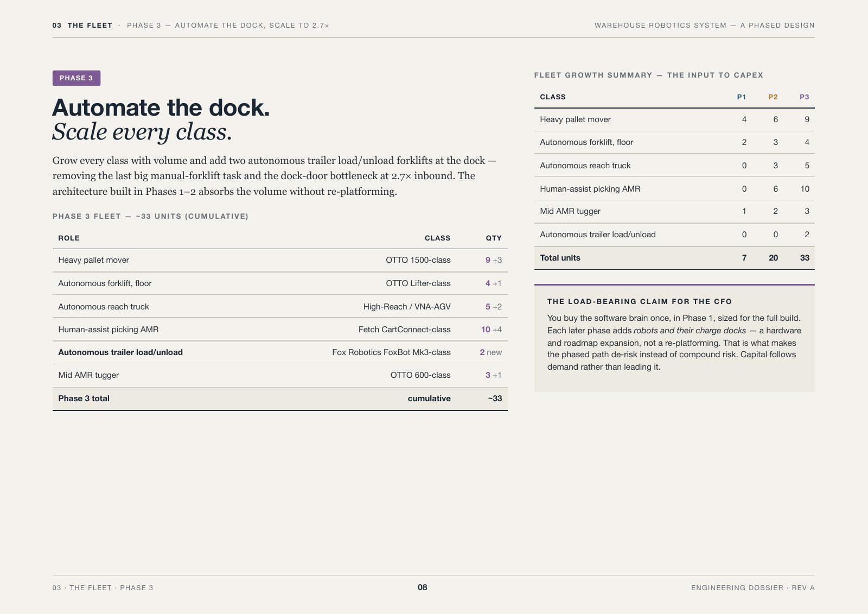Click the '10 +4' quantity value

coord(492,330)
